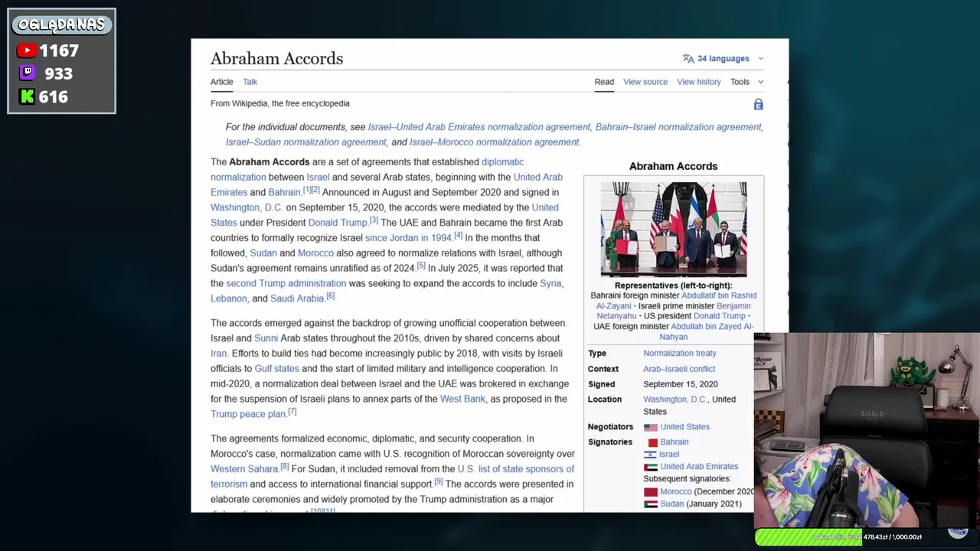Switch to the Article tab
Image resolution: width=980 pixels, height=551 pixels.
[222, 82]
